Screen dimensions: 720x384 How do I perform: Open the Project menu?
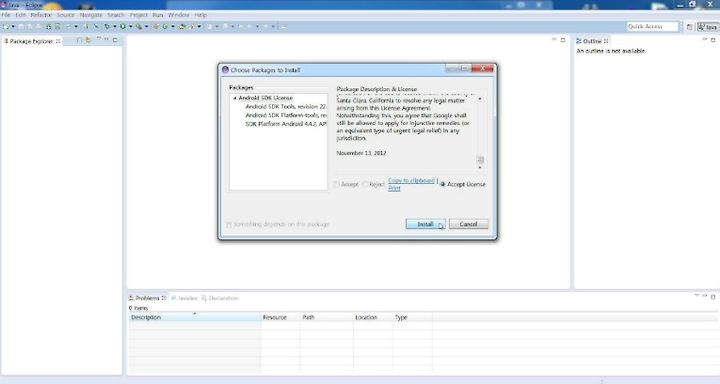[138, 15]
